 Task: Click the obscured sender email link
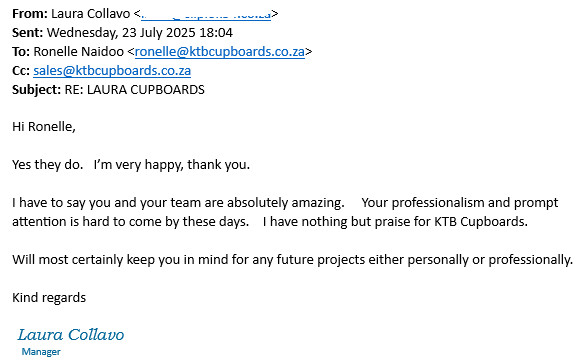[x=206, y=14]
